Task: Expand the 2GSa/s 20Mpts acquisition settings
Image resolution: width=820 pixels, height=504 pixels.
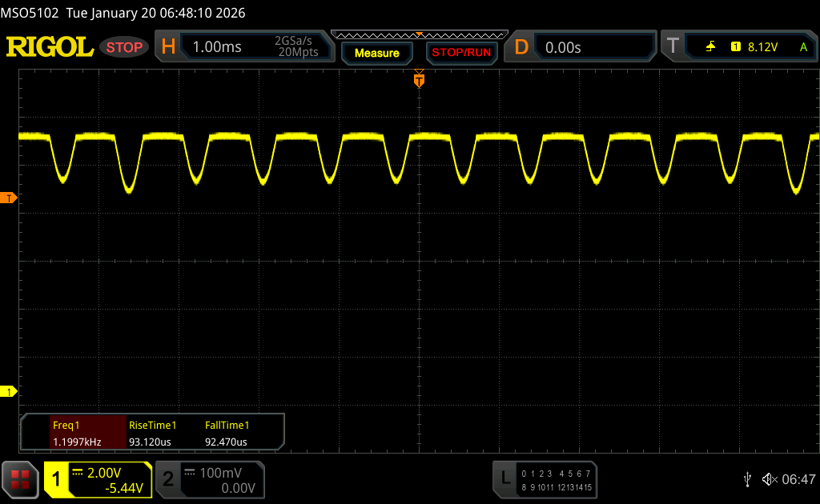Action: (296, 47)
